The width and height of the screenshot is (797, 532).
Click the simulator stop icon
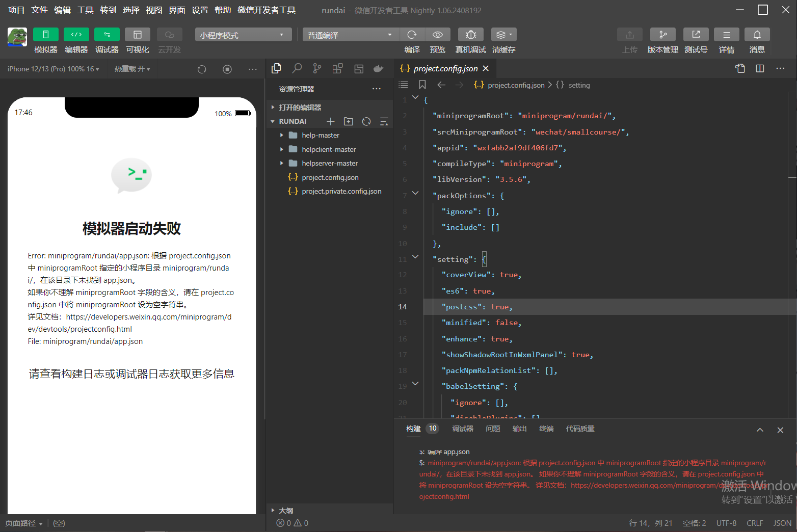(227, 69)
